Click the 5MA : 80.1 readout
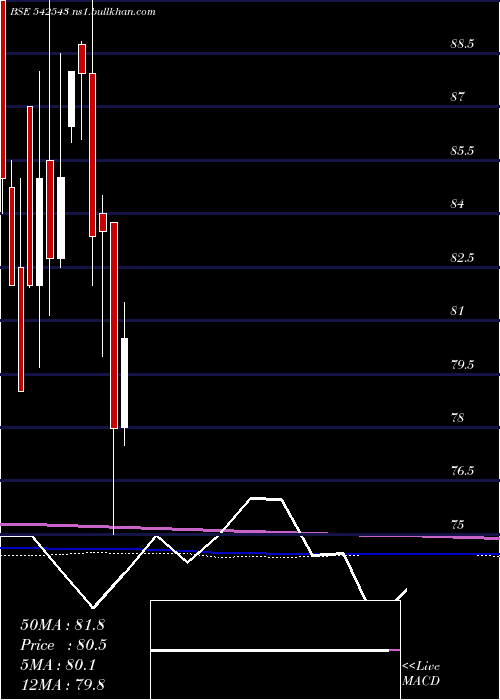This screenshot has width=500, height=700. (58, 665)
